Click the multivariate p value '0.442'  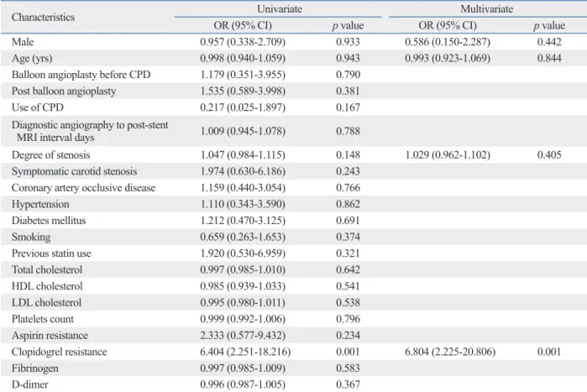point(549,42)
